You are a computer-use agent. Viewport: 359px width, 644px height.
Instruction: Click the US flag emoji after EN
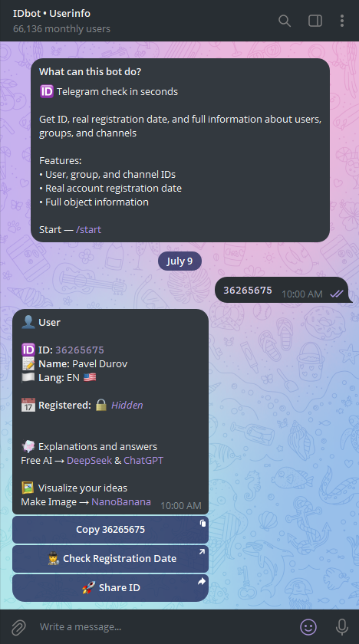[x=90, y=377]
